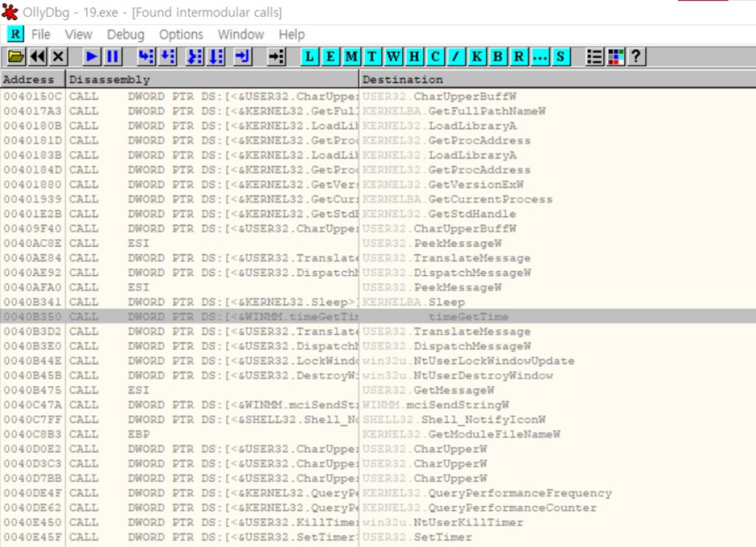
Task: Click the Trace over icon
Action: coord(216,57)
